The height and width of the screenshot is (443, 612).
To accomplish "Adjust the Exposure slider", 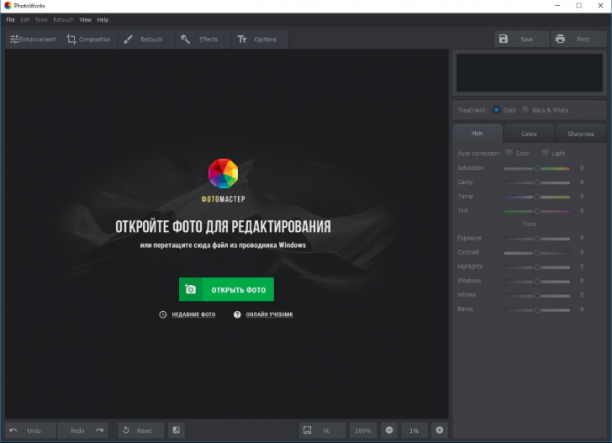I will [x=537, y=238].
